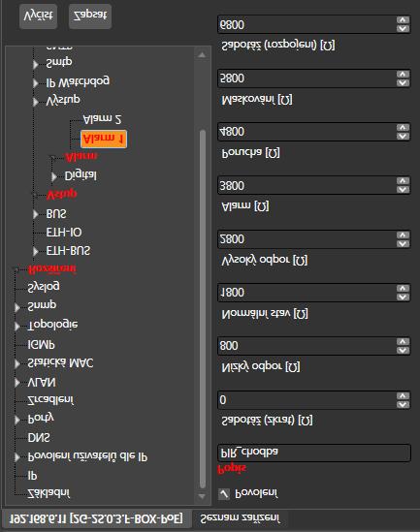The width and height of the screenshot is (420, 532).
Task: Toggle the Povolení checkbox
Action: (x=224, y=494)
